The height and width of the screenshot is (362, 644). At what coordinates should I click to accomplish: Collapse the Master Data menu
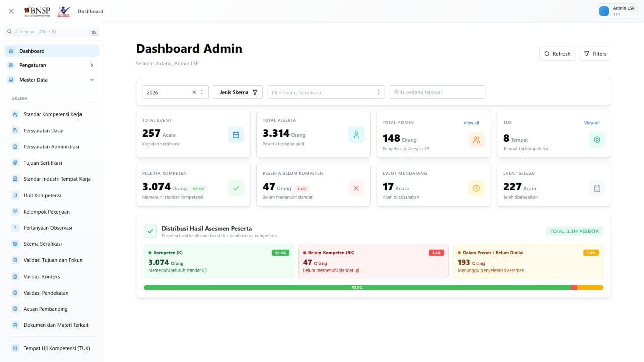[x=51, y=80]
